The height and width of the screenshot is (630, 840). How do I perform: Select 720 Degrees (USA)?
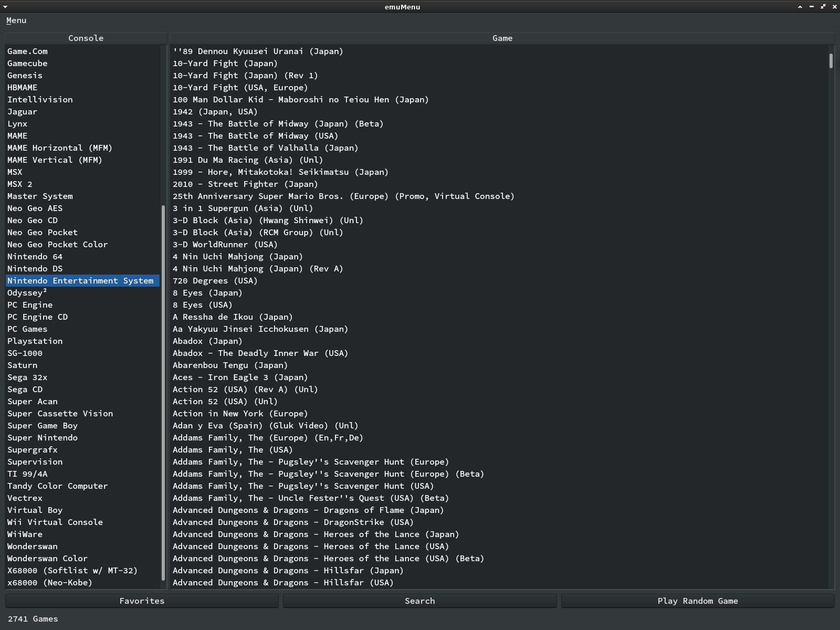(x=499, y=281)
